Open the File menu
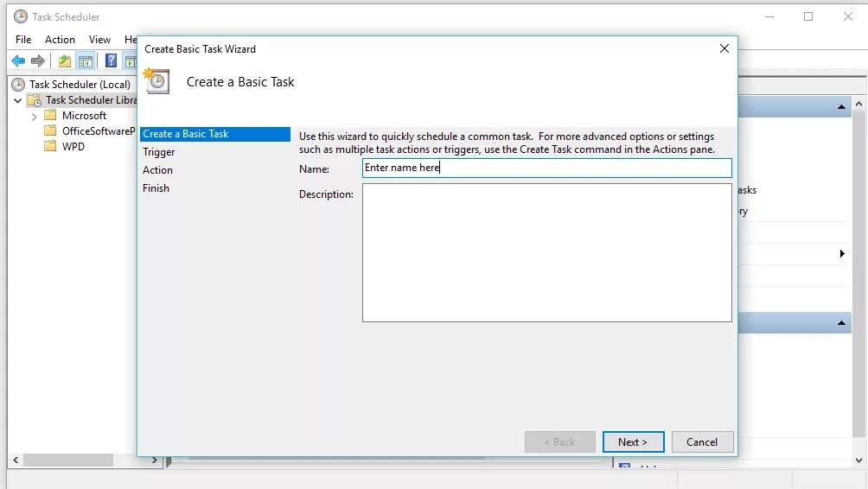 pos(23,39)
